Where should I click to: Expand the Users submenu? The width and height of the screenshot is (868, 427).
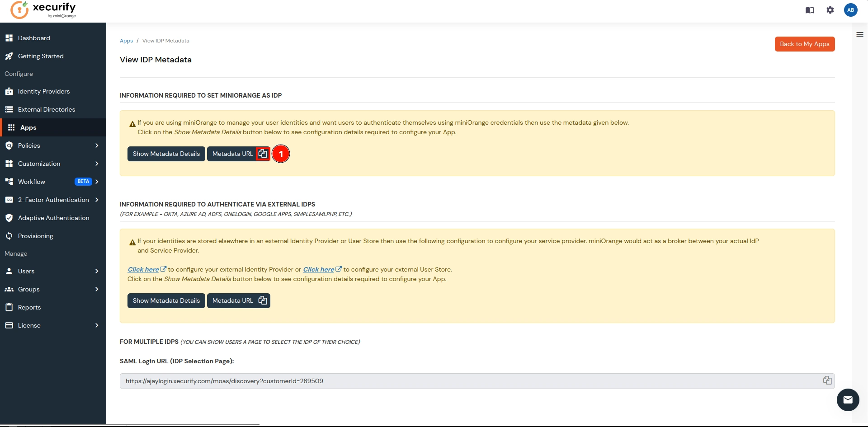click(x=97, y=271)
